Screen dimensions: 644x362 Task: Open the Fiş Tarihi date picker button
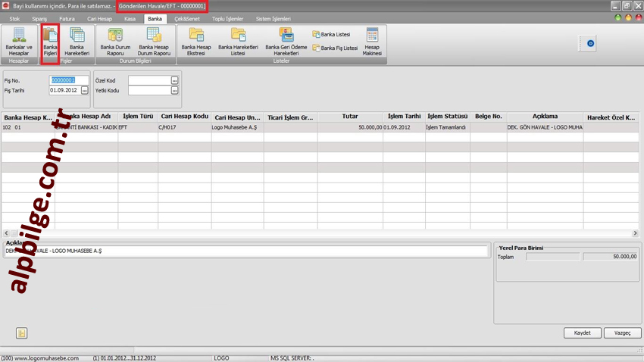(85, 91)
